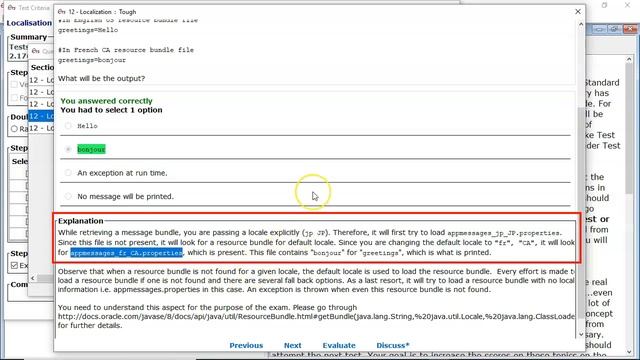Screen dimensions: 640x360
Task: Click the "greetings=Hello" code line
Action: (88, 30)
